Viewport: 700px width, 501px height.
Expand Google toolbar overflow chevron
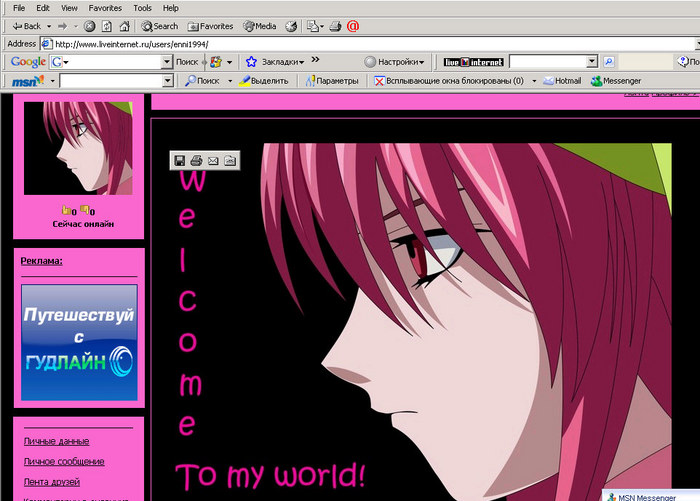(x=315, y=59)
